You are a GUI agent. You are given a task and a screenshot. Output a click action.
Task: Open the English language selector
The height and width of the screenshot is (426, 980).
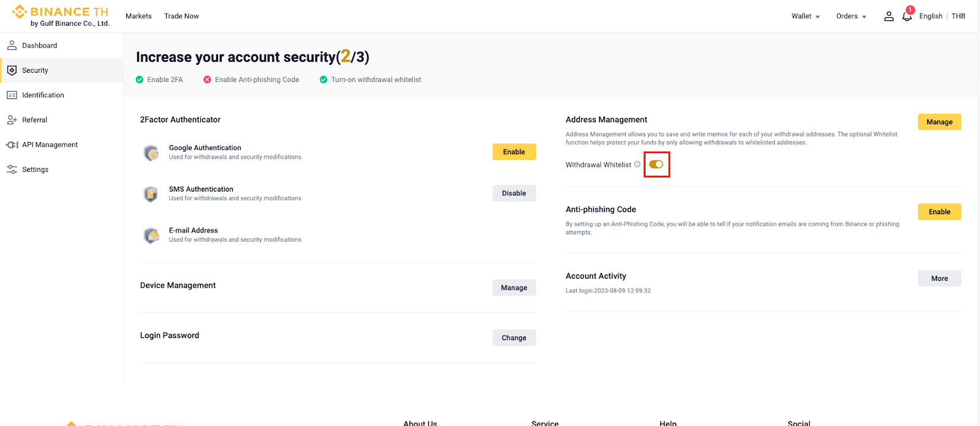click(930, 17)
